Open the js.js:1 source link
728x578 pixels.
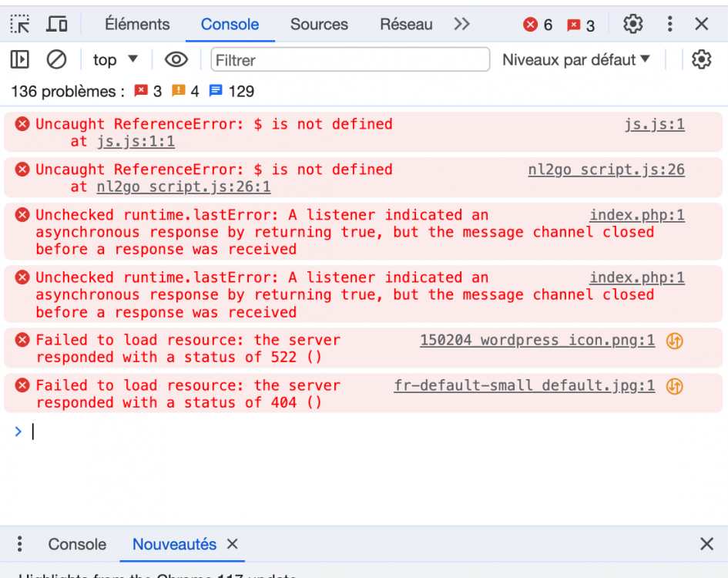[x=655, y=124]
